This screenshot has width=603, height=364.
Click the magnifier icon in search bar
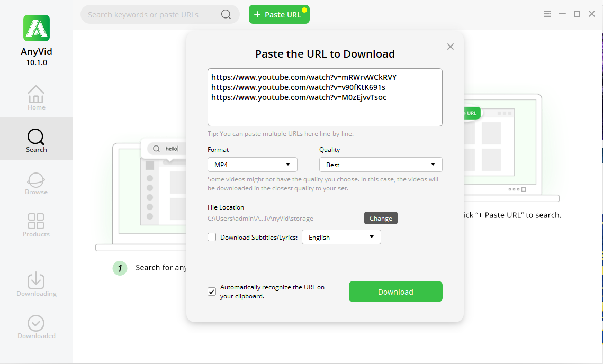[226, 15]
